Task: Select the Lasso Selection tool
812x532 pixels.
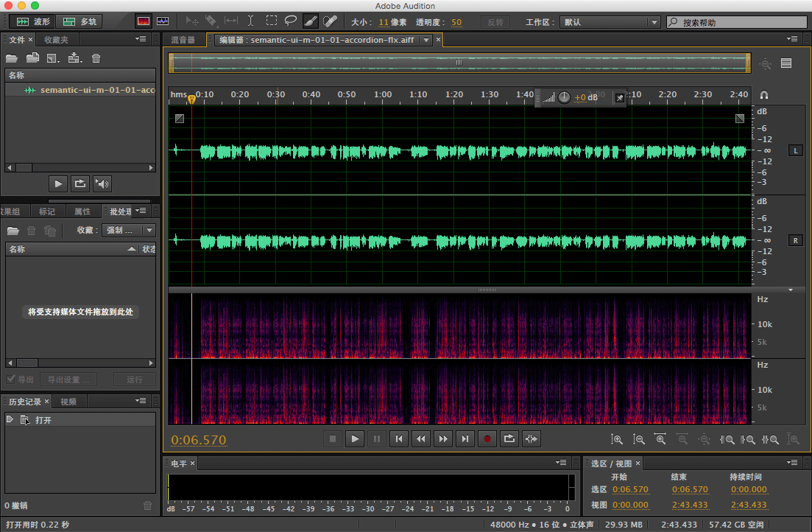Action: (291, 21)
